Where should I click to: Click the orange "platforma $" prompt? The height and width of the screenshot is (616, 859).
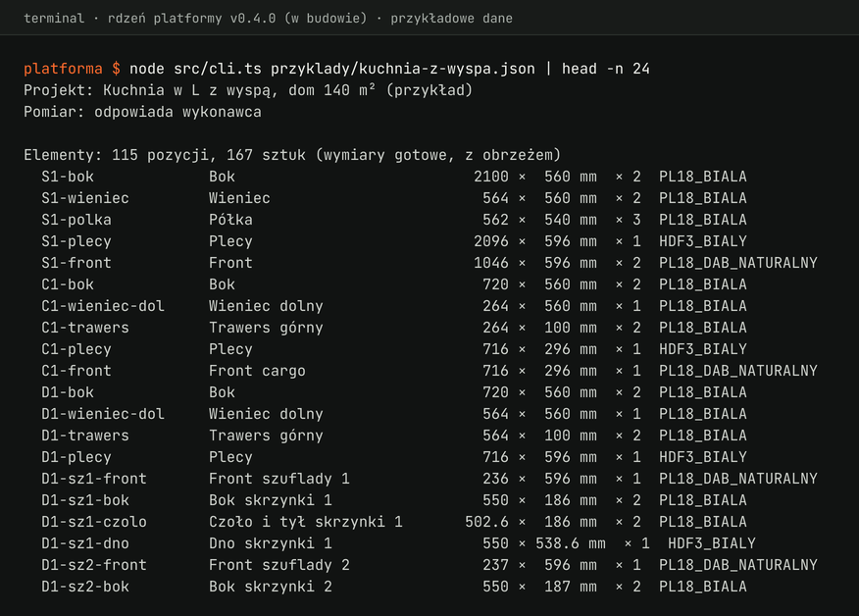click(x=72, y=69)
